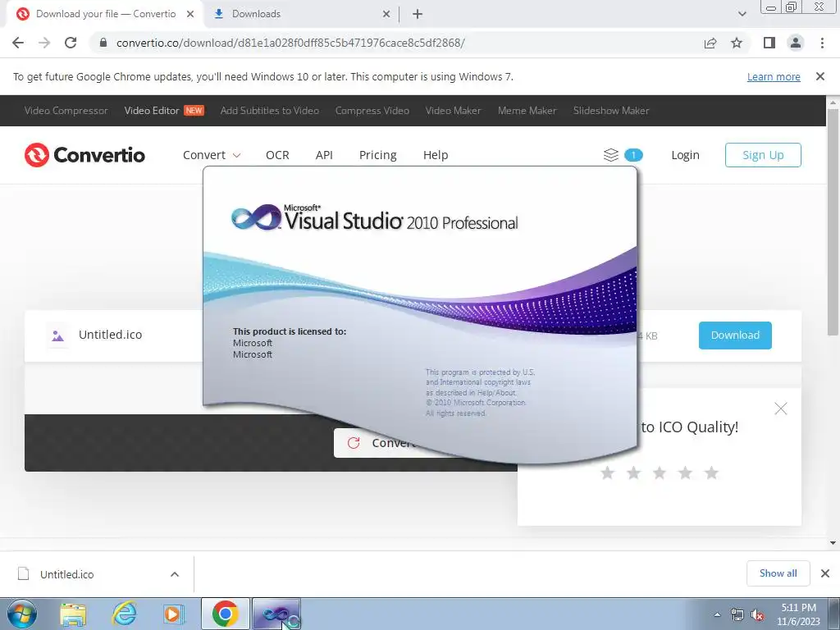Switch to the Downloads tab
840x630 pixels.
pos(302,14)
